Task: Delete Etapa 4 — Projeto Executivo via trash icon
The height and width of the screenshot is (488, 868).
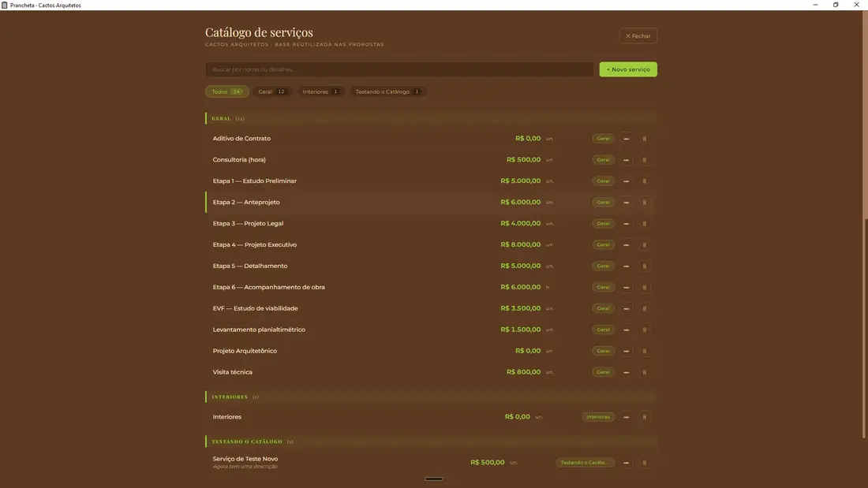Action: point(645,244)
